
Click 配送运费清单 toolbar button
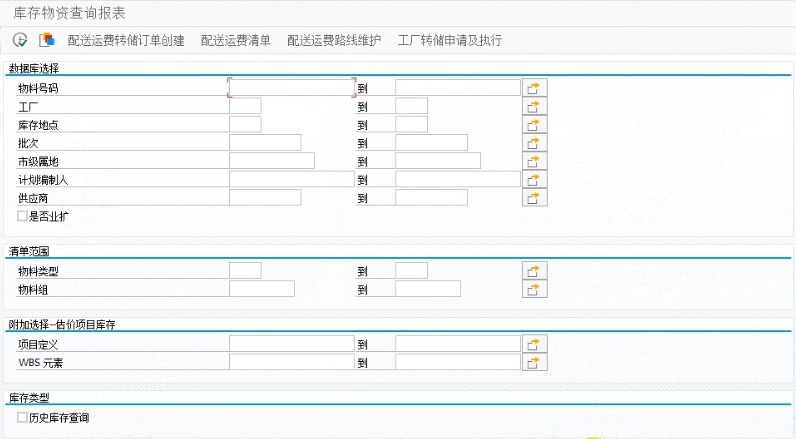[235, 41]
